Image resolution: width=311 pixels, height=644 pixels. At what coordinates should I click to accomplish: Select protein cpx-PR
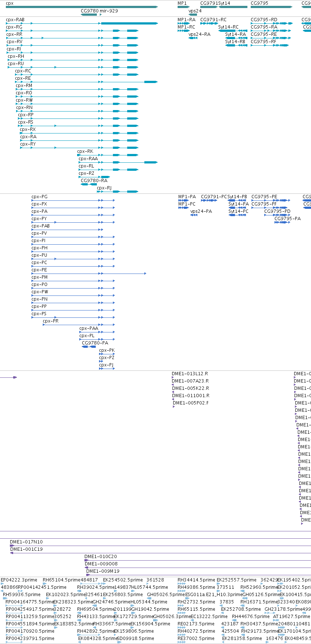point(51,321)
